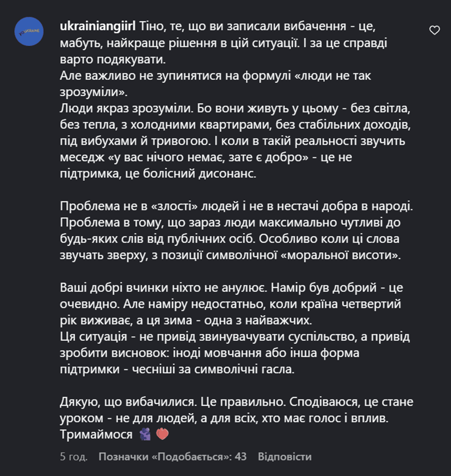Image resolution: width=451 pixels, height=476 pixels.
Task: Click the line starting "Але важливо не зупинятися"
Action: tap(215, 76)
